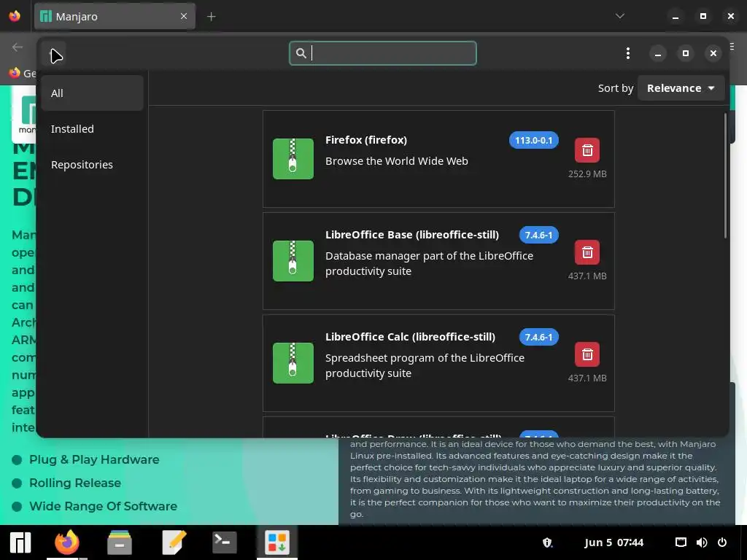This screenshot has height=560, width=747.
Task: Open the file manager from taskbar
Action: (x=119, y=542)
